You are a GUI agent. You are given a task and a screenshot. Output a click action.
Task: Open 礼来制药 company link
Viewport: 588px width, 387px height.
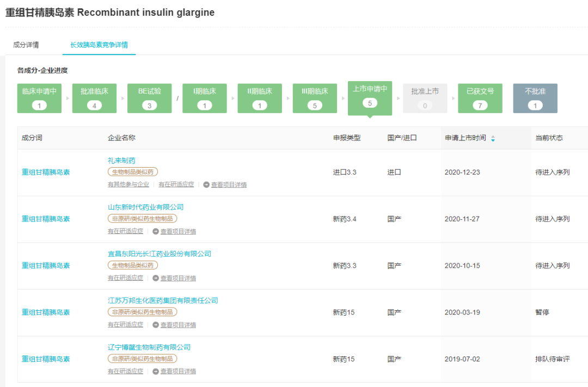coord(121,161)
